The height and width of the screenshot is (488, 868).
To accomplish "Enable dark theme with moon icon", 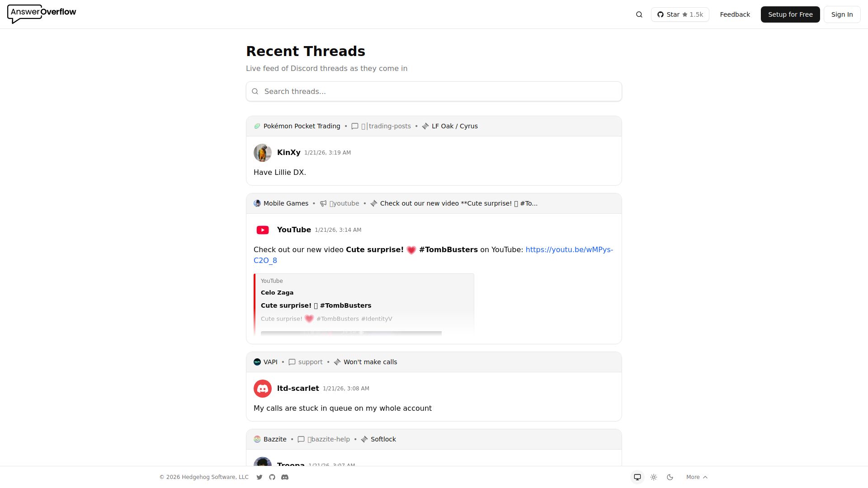I will click(x=670, y=477).
